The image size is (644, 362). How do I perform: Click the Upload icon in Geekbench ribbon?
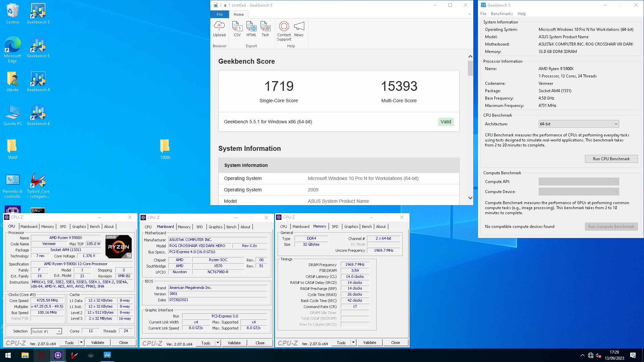tap(219, 29)
